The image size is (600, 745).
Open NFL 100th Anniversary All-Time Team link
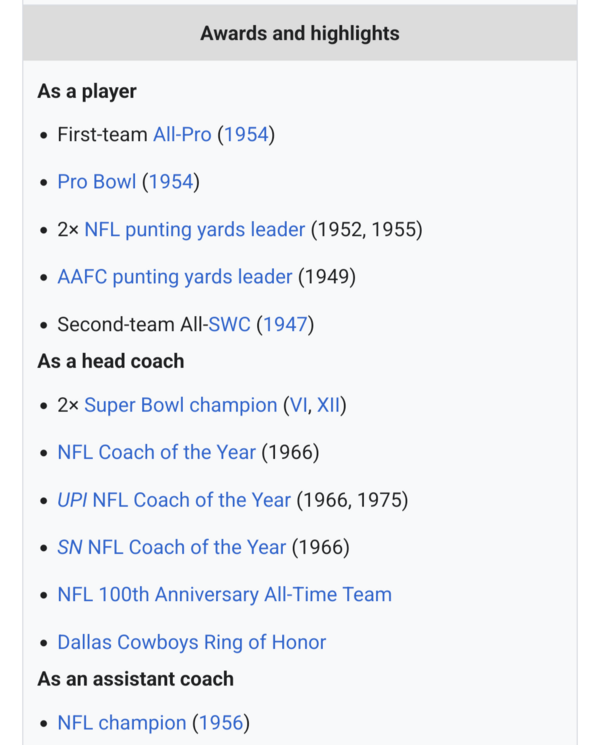click(x=224, y=595)
